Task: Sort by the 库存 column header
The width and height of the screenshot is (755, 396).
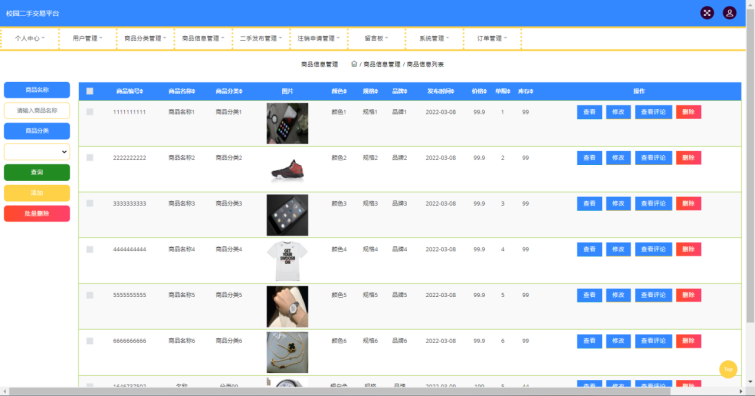Action: click(525, 91)
